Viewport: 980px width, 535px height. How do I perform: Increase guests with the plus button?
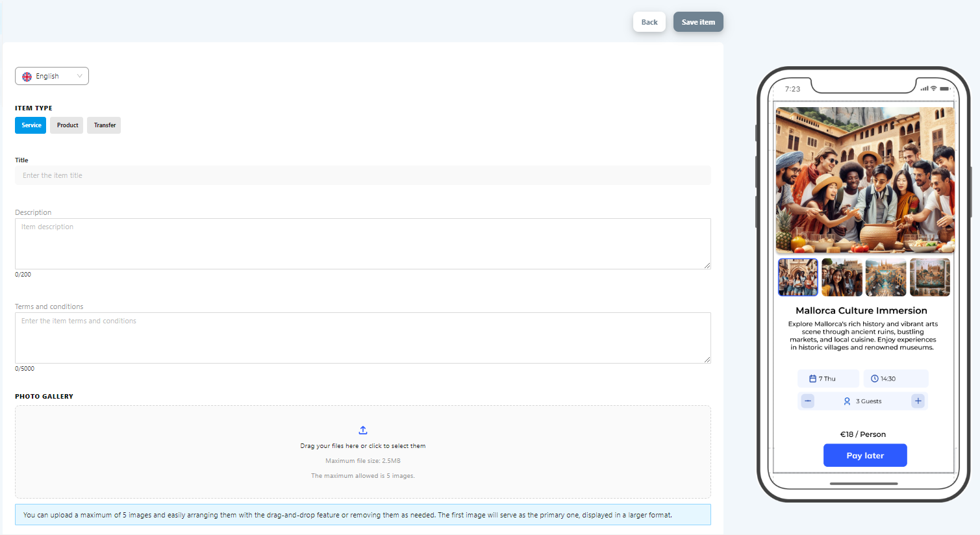(x=918, y=401)
